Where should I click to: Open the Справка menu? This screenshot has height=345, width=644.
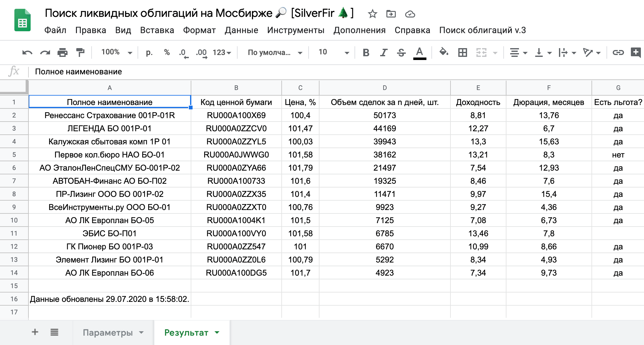coord(412,30)
